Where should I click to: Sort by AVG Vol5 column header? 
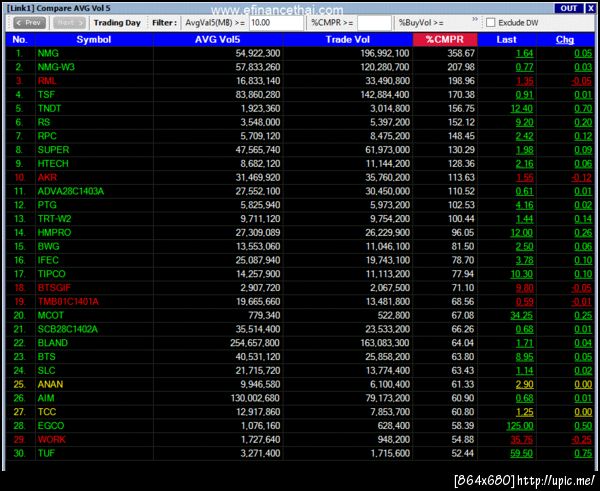pyautogui.click(x=218, y=40)
